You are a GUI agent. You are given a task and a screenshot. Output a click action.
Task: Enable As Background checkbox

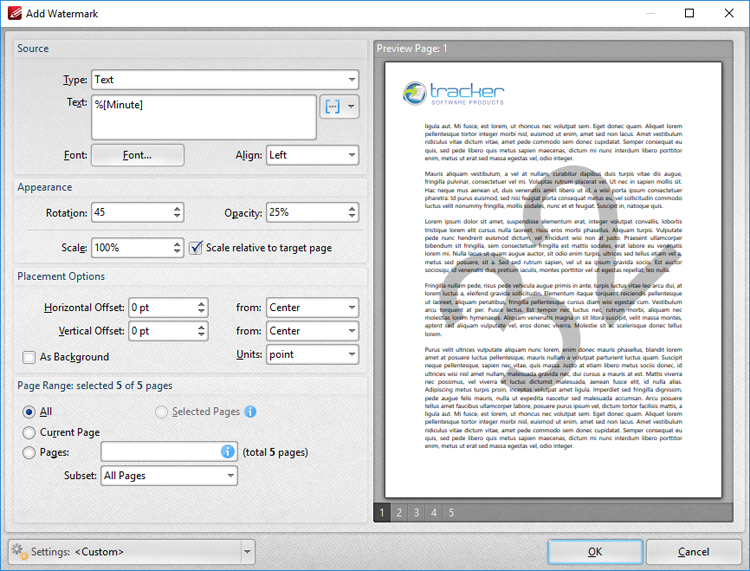click(x=29, y=357)
